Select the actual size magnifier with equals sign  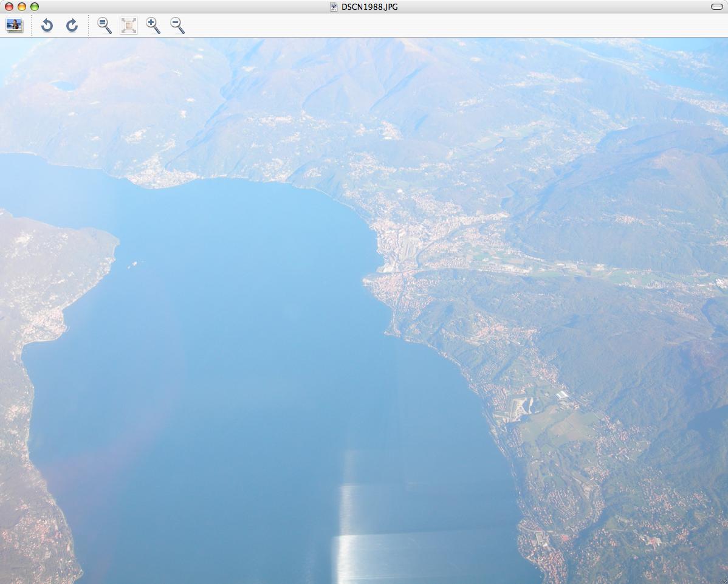click(105, 26)
